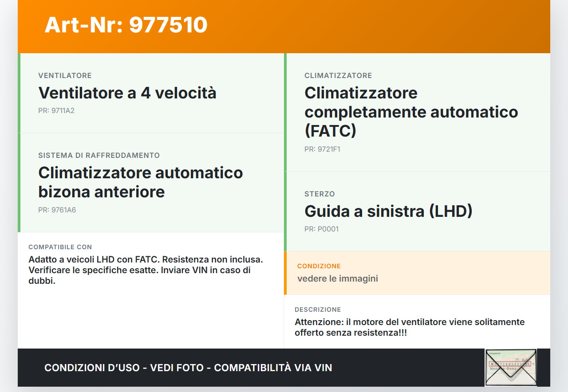Image resolution: width=568 pixels, height=392 pixels.
Task: Open the VIN document thumbnail in the footer
Action: 511,368
